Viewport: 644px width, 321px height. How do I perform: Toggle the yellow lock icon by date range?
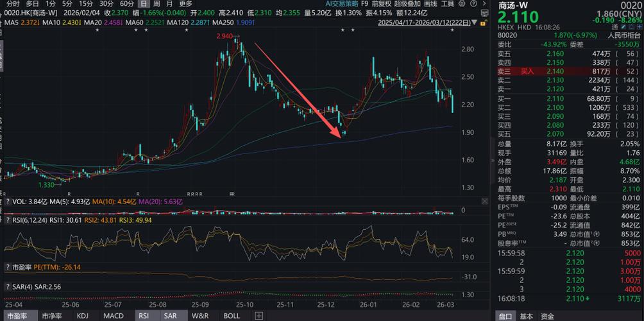pyautogui.click(x=484, y=22)
